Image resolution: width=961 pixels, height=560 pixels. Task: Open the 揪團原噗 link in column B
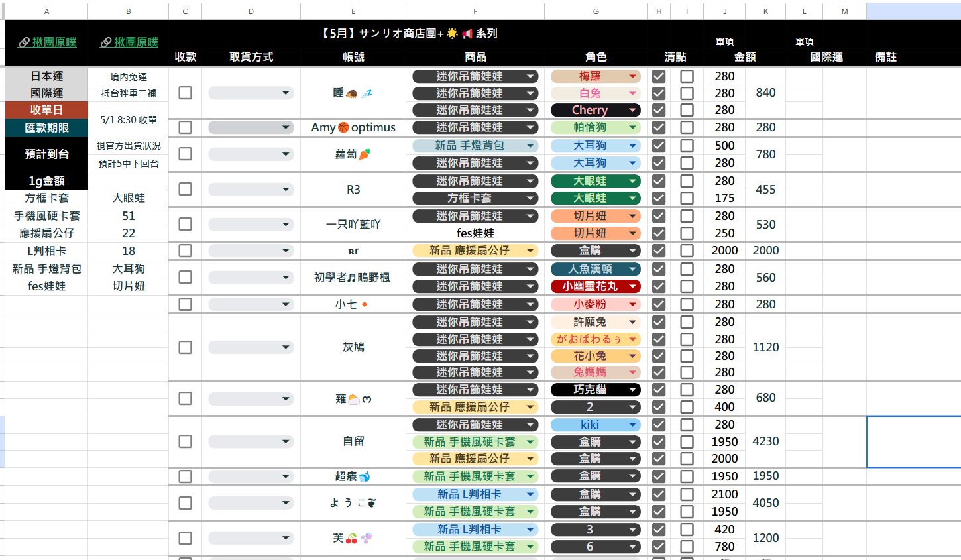pos(129,42)
